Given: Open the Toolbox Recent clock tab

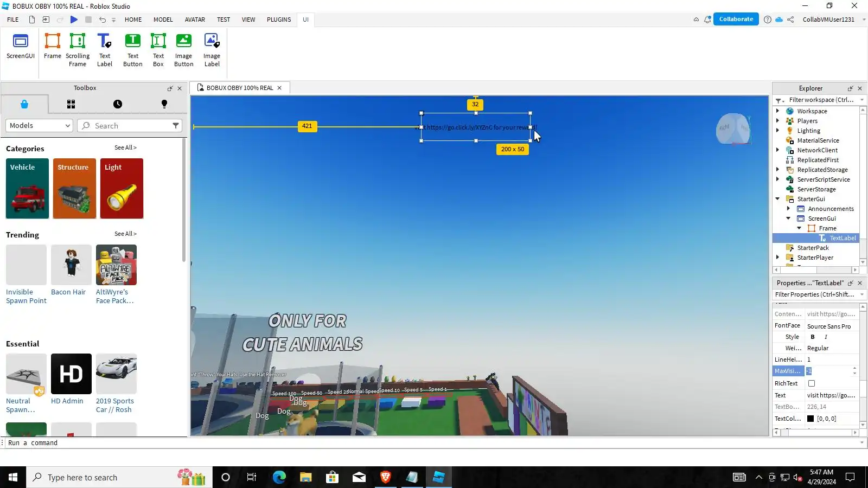Looking at the screenshot, I should click(x=118, y=104).
